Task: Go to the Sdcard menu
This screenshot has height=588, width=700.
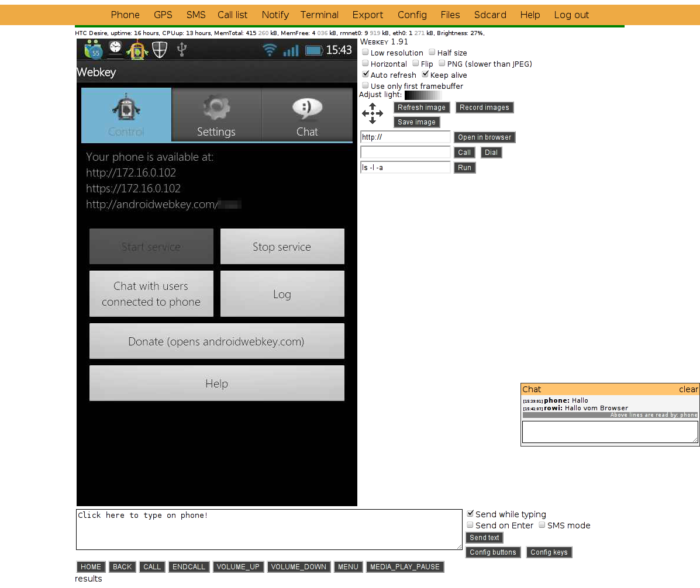Action: click(x=490, y=15)
